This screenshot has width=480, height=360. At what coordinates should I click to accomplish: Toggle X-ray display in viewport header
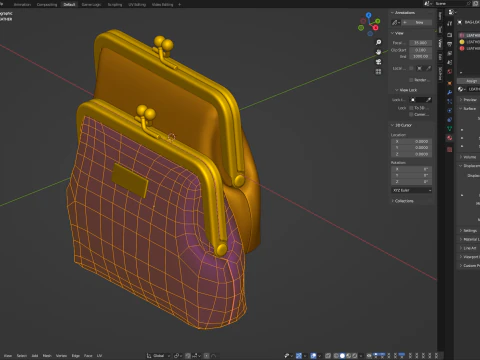(328, 356)
